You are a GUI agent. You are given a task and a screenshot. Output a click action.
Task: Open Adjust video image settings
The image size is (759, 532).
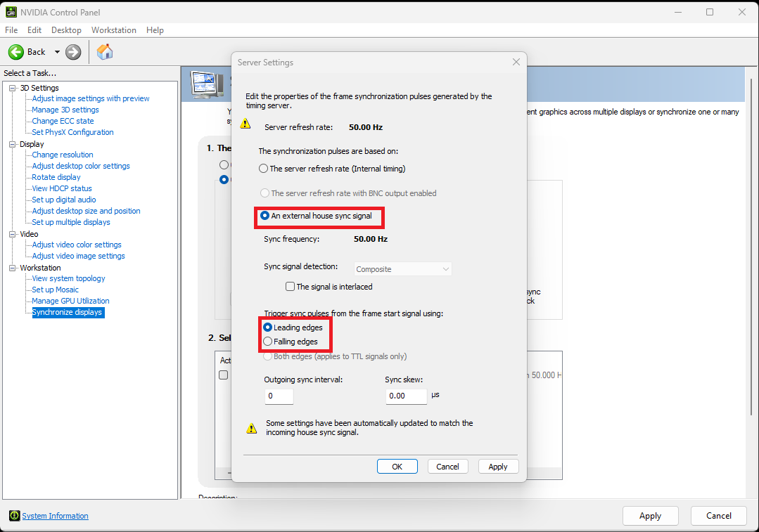[x=78, y=256]
